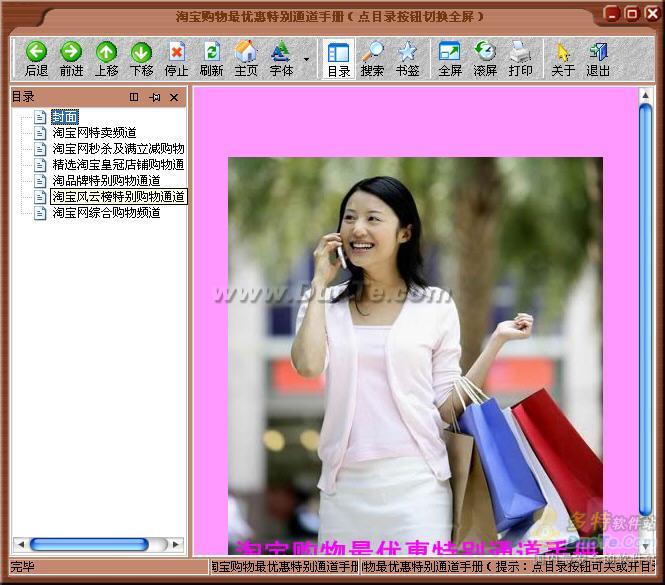
Task: Click the page icon beside 淘品牌特别购物通道
Action: tap(40, 181)
